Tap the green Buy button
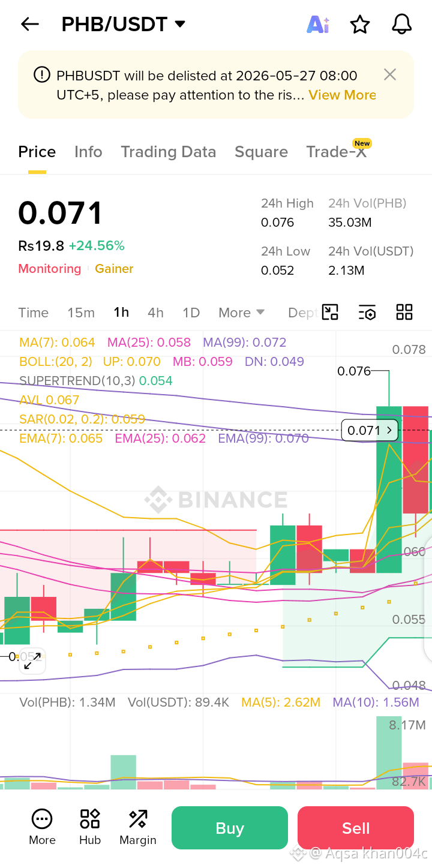This screenshot has height=868, width=432. (x=230, y=828)
